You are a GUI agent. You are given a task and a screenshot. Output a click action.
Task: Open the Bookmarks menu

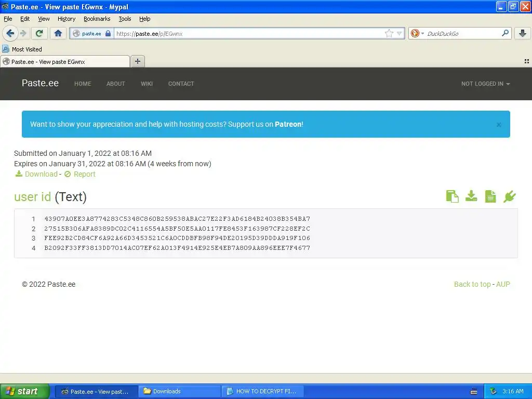click(x=97, y=19)
